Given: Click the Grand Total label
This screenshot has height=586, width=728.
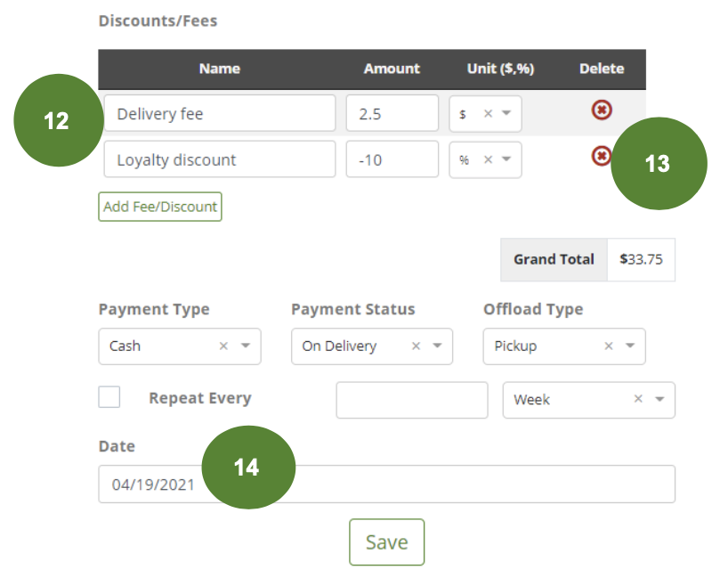Looking at the screenshot, I should 554,259.
